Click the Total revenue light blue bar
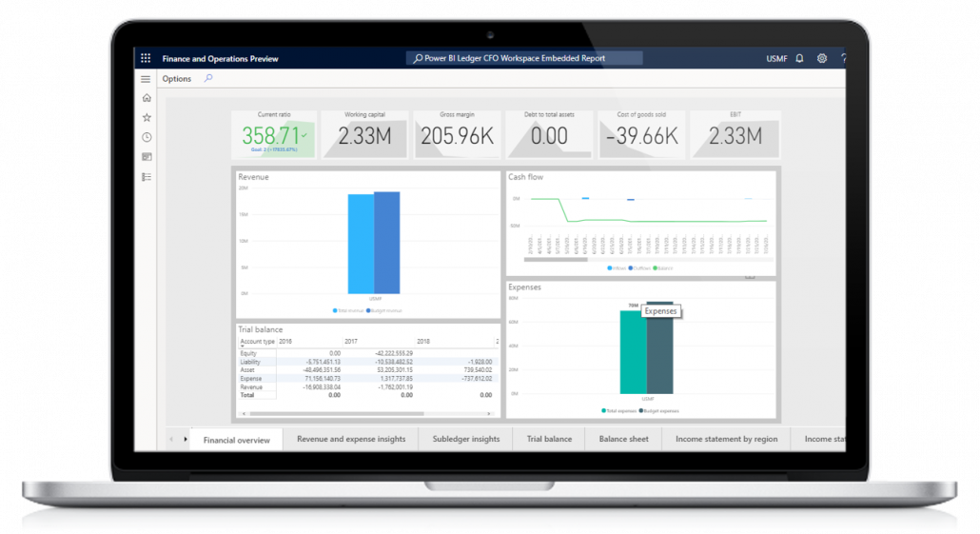This screenshot has width=980, height=534. point(361,244)
